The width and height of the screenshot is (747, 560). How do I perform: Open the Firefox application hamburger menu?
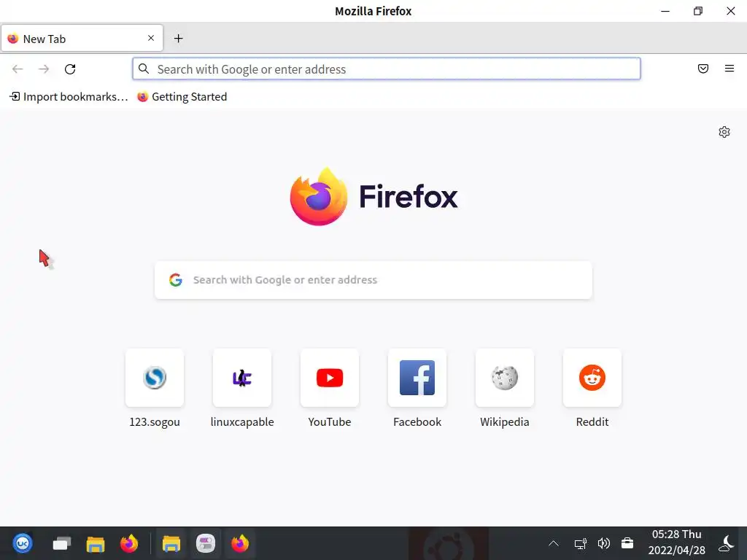[729, 69]
